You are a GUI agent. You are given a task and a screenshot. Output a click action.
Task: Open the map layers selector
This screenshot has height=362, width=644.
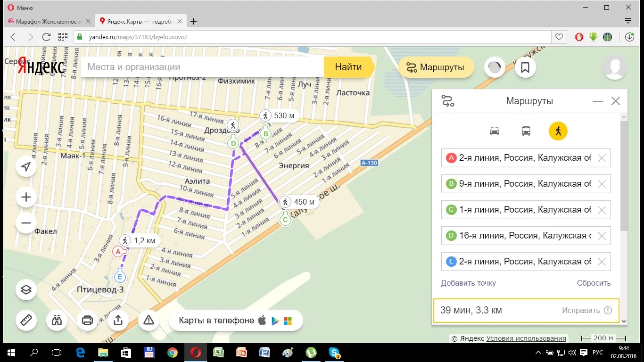(26, 290)
